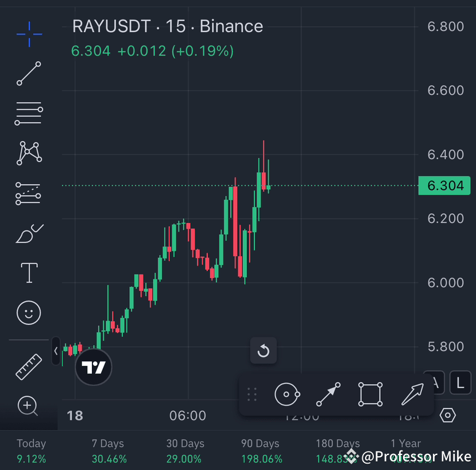Enable logarithmic scale with the L button
The image size is (476, 470).
pos(460,382)
